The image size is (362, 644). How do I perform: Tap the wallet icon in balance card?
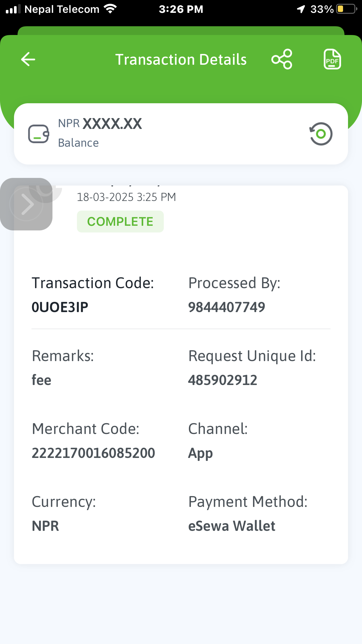click(x=38, y=134)
